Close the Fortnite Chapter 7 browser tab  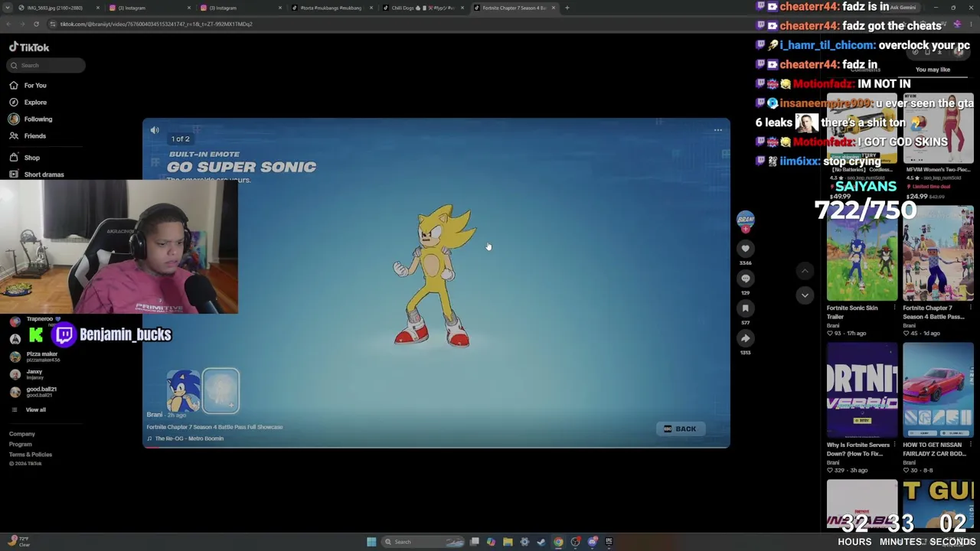click(x=553, y=8)
